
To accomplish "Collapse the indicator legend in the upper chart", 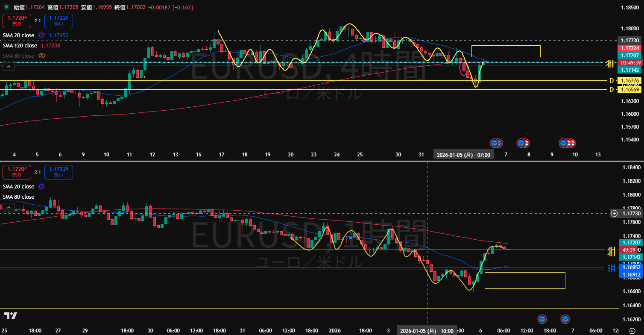I will [9, 66].
